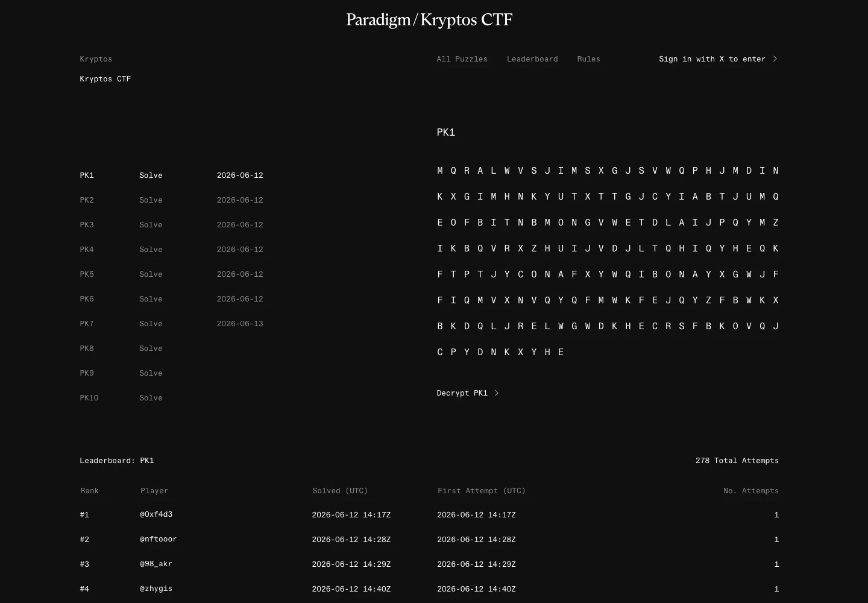Image resolution: width=868 pixels, height=603 pixels.
Task: Click Solve for PK7
Action: coord(151,324)
